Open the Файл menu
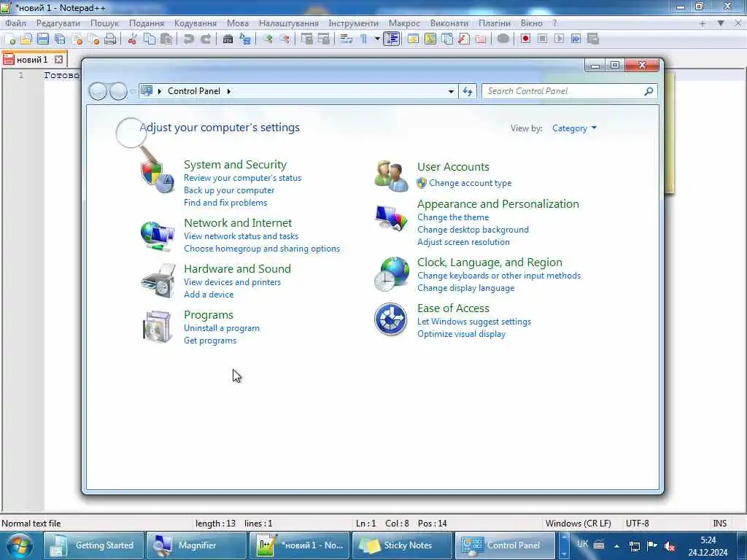Screen dimensions: 747x560 point(16,23)
